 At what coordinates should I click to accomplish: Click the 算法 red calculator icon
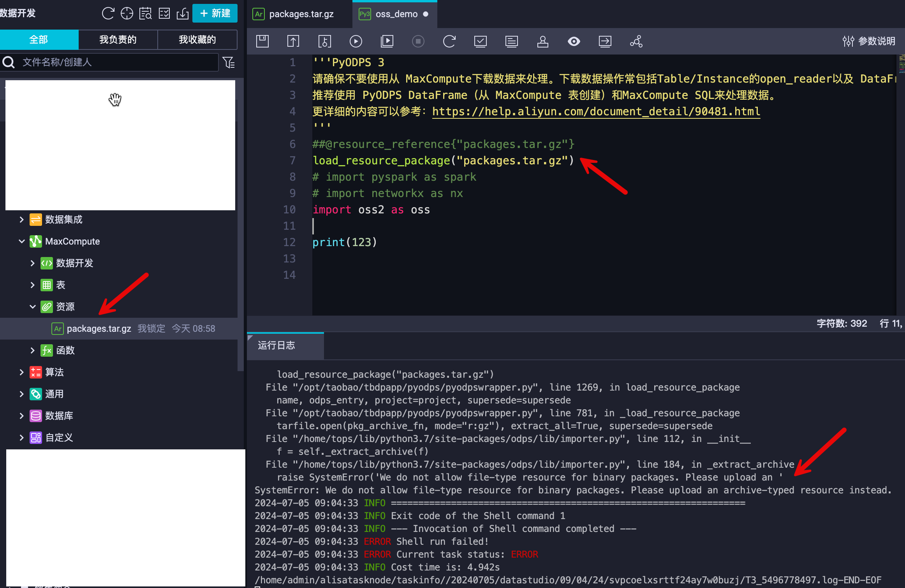pos(36,372)
